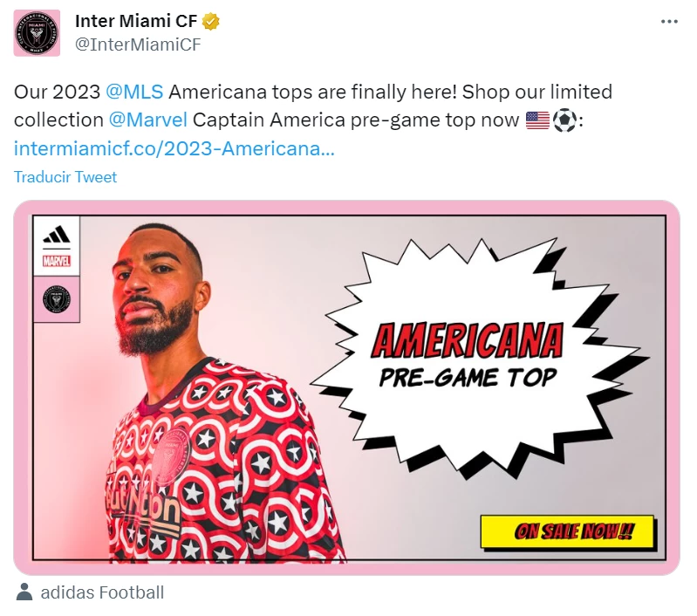Open the @MLS mention

pos(134,92)
